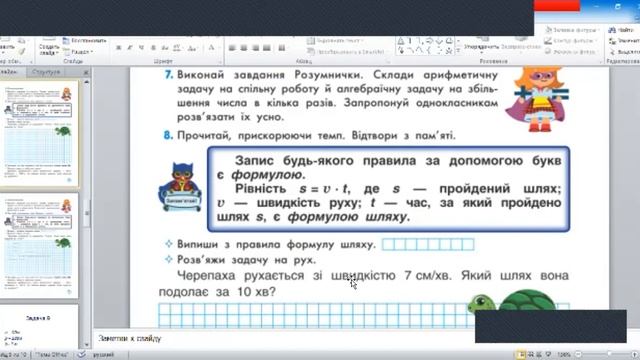Center text in the paragraph group
Image resolution: width=640 pixels, height=360 pixels.
click(x=244, y=48)
